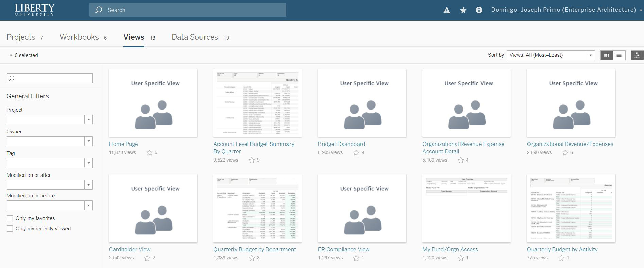Image resolution: width=644 pixels, height=268 pixels.
Task: Open the Budget Dashboard link
Action: tap(341, 144)
